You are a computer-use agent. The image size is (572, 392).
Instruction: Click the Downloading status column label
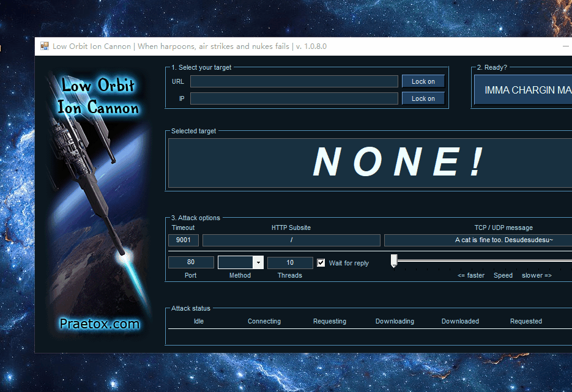coord(395,321)
